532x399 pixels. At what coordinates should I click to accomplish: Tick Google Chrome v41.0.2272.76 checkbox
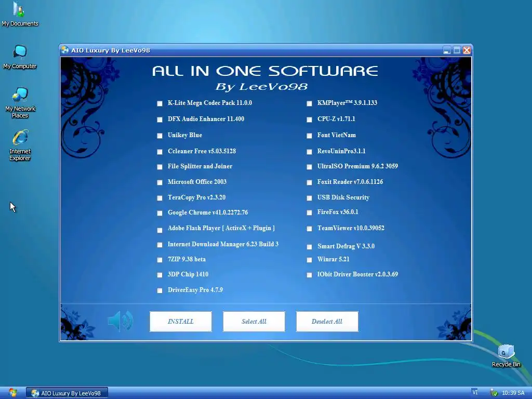point(159,213)
